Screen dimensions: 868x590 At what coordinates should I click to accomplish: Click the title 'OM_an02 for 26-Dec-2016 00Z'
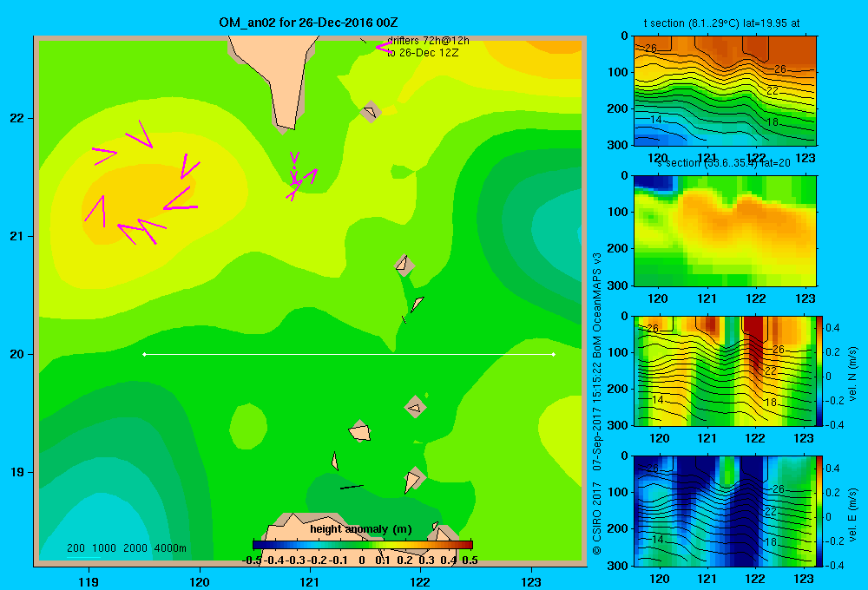pos(308,23)
